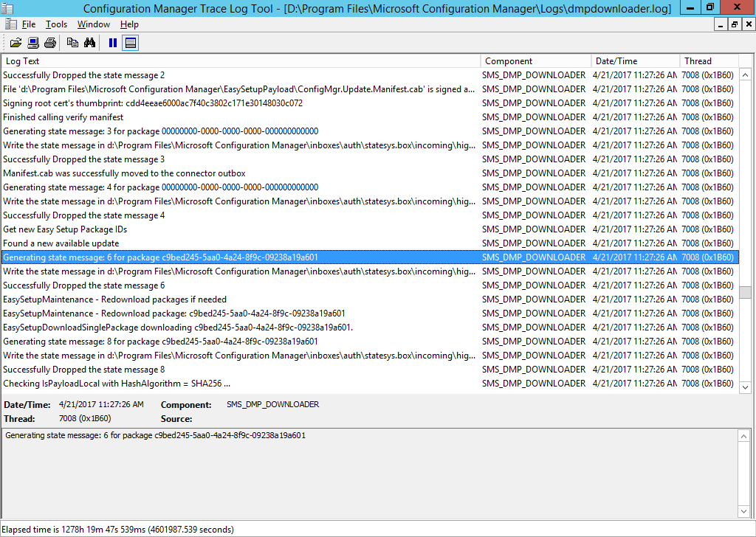Select row 'Successfully Dropped the state message 6'
This screenshot has width=756, height=537.
[x=370, y=285]
